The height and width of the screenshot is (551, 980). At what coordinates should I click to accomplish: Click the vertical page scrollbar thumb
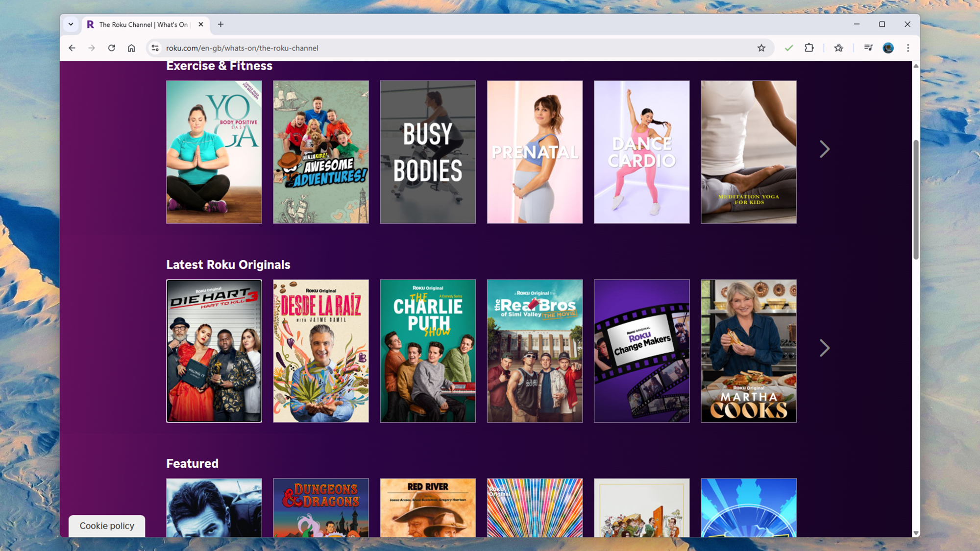(916, 199)
